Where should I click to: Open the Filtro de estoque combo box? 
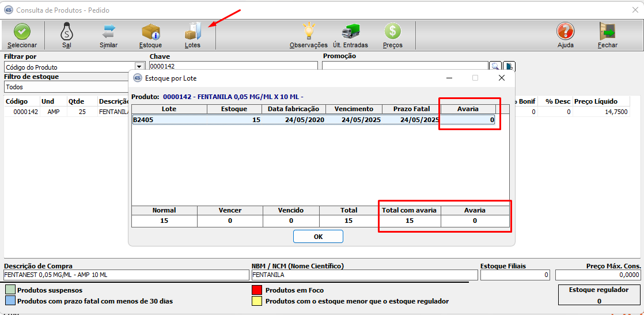tap(66, 87)
